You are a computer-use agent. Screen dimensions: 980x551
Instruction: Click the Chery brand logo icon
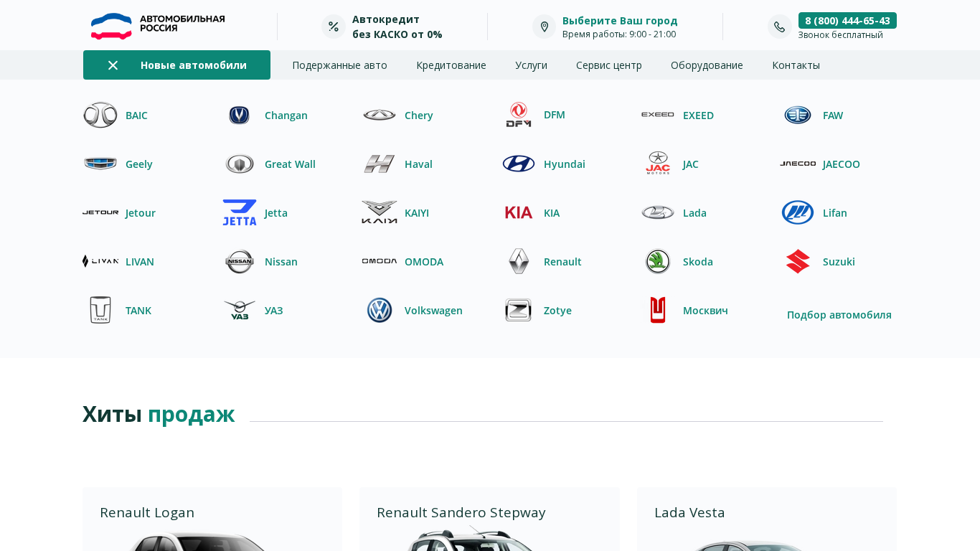coord(380,115)
